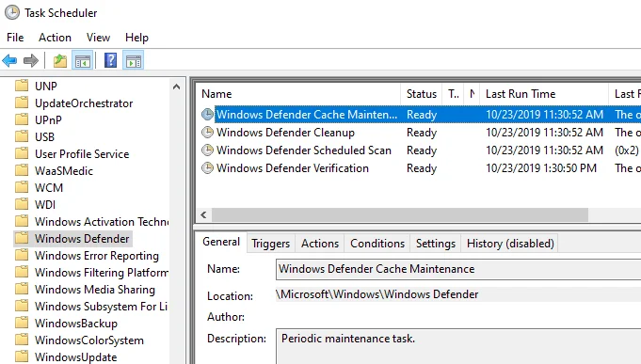The height and width of the screenshot is (364, 641).
Task: Open the Action menu
Action: [x=55, y=38]
